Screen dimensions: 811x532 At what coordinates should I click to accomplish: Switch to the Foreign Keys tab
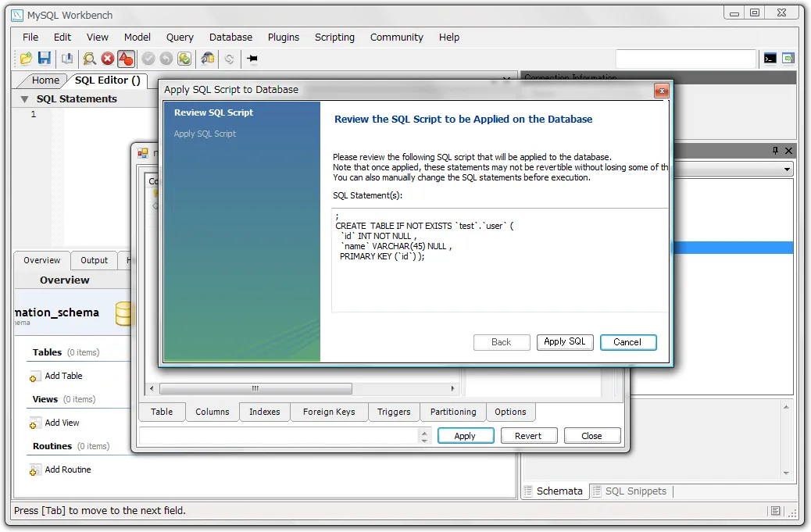329,412
